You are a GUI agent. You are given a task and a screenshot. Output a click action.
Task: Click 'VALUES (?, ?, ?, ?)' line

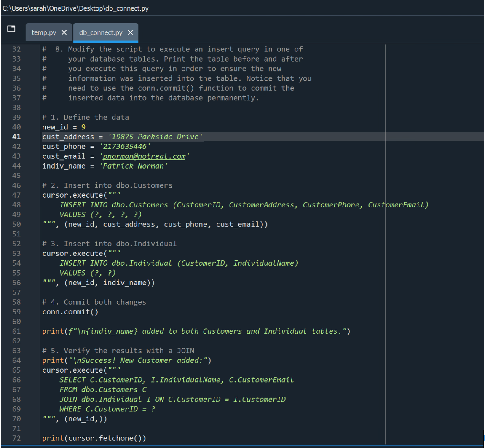[101, 215]
